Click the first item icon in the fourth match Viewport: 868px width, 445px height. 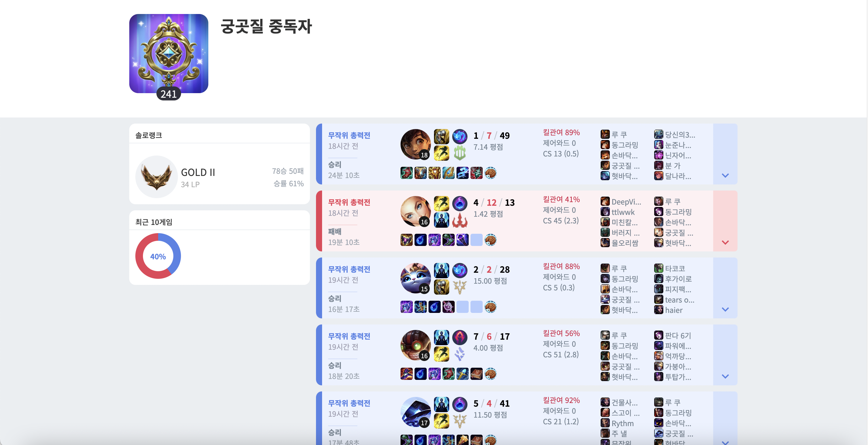pyautogui.click(x=406, y=374)
